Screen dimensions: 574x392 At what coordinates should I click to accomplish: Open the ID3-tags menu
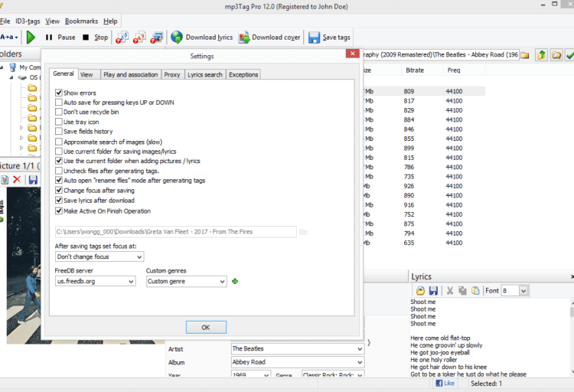point(28,21)
